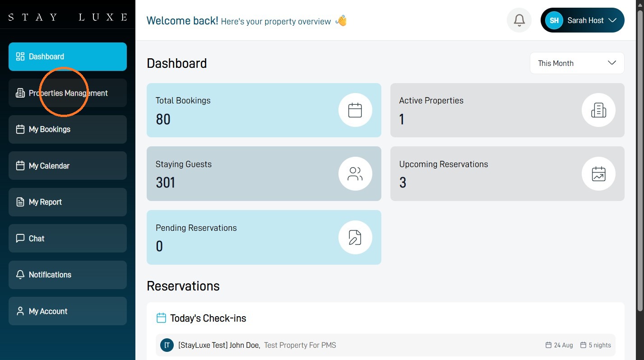Open the Upcoming Reservations card
The width and height of the screenshot is (644, 360).
click(x=507, y=174)
